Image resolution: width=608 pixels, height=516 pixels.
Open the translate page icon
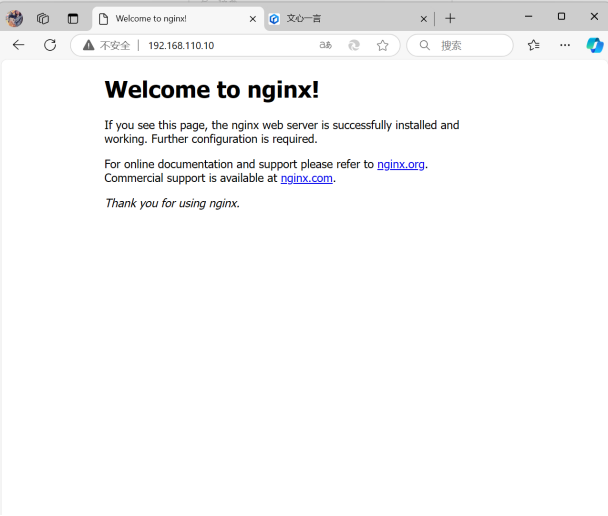point(325,45)
